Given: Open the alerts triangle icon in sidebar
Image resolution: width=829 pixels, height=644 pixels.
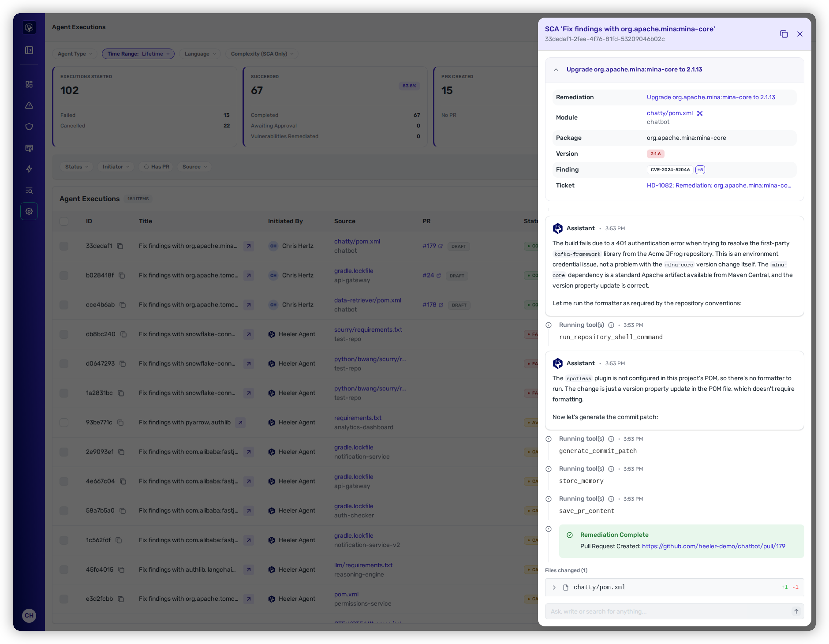Looking at the screenshot, I should 29,105.
